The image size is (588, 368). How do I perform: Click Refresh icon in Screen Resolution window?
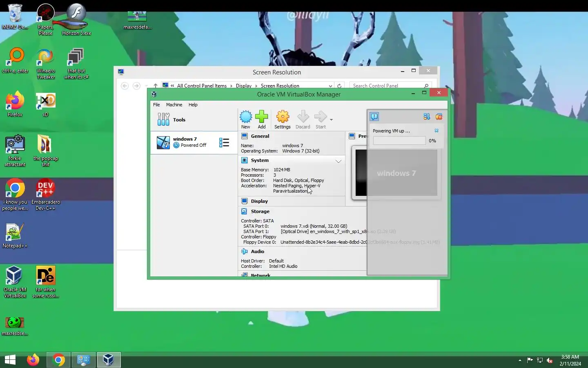pos(339,86)
